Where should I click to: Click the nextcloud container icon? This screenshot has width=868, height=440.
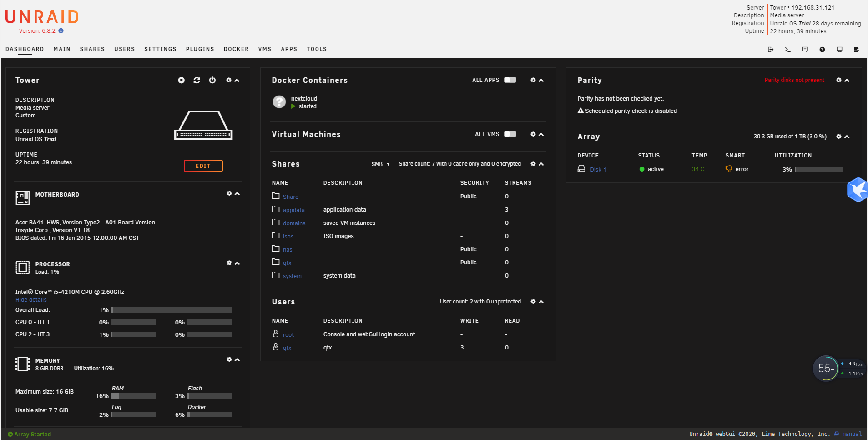[279, 102]
